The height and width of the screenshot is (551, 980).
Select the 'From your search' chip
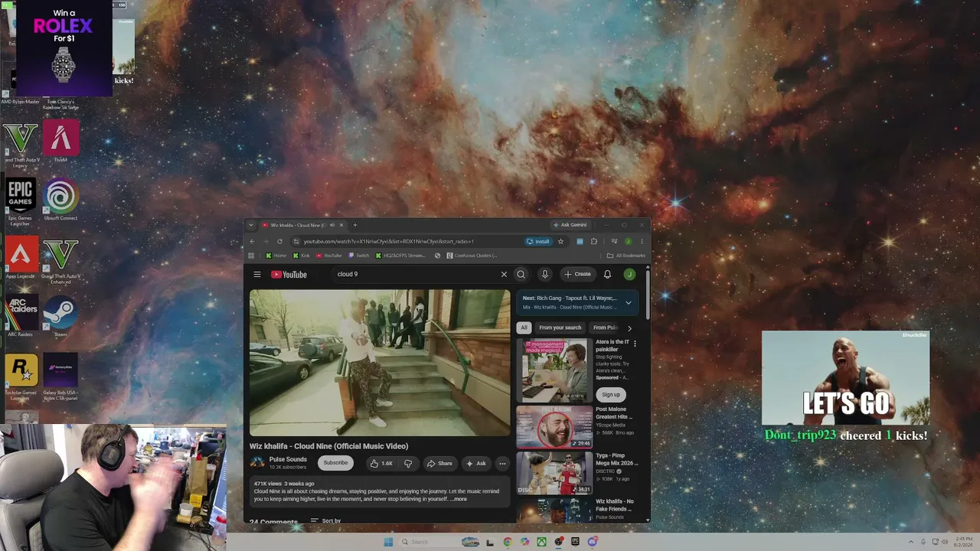(560, 328)
